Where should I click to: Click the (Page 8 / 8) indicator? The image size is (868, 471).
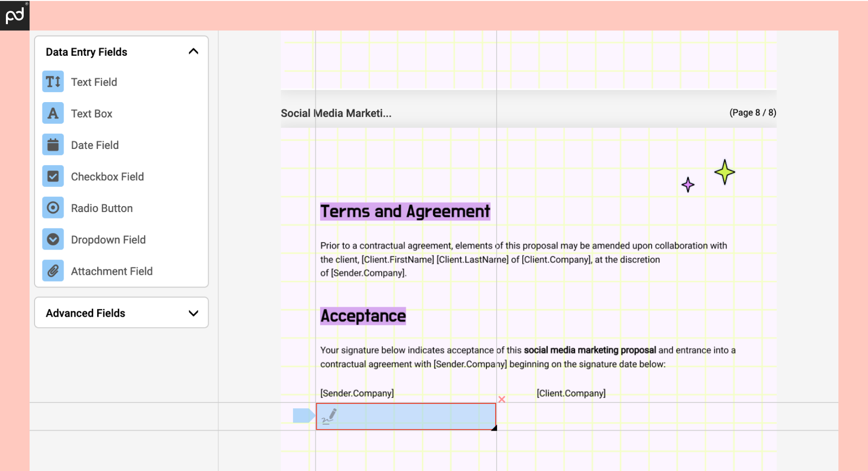pos(753,112)
